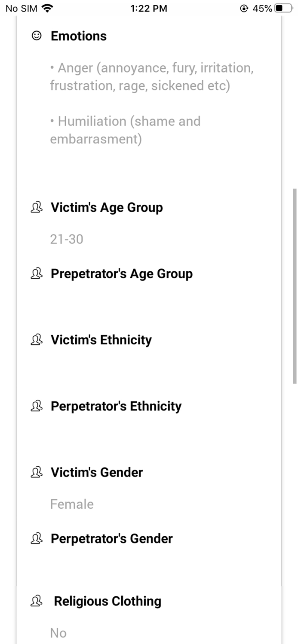Change the Religious Clothing answer from No

tap(58, 632)
